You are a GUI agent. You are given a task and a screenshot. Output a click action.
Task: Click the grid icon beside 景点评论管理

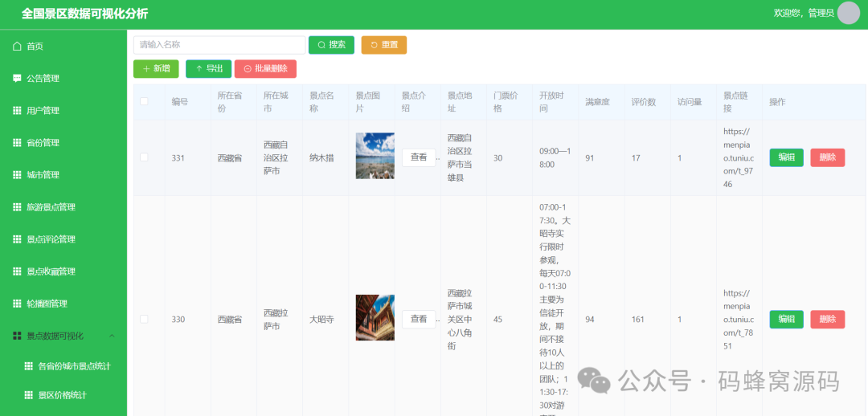[17, 239]
